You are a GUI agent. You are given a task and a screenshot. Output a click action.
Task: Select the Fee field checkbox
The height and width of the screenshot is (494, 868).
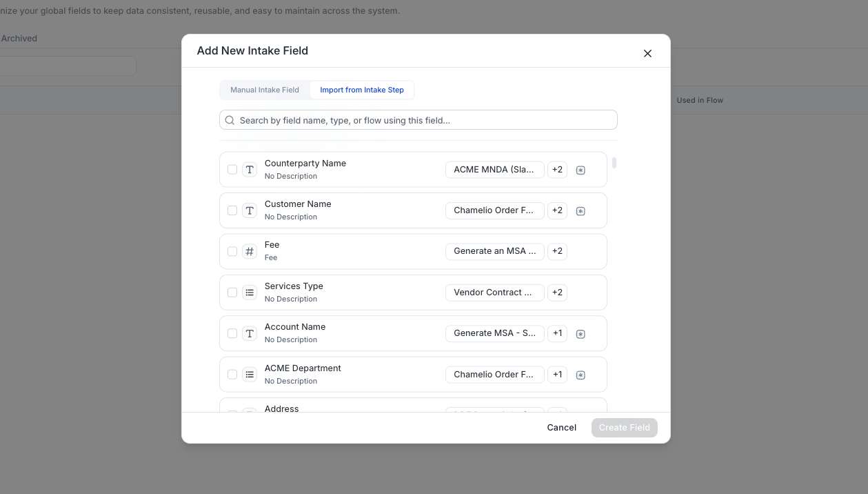pyautogui.click(x=232, y=252)
